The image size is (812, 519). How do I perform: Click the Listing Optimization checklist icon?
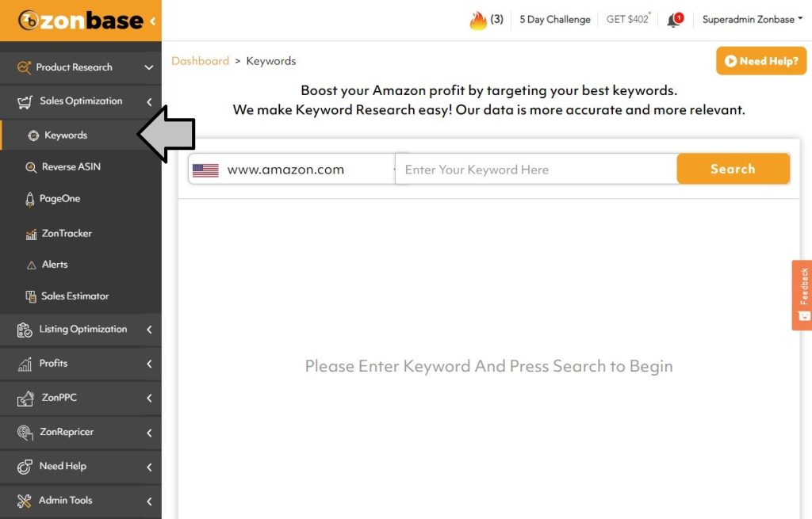point(25,330)
